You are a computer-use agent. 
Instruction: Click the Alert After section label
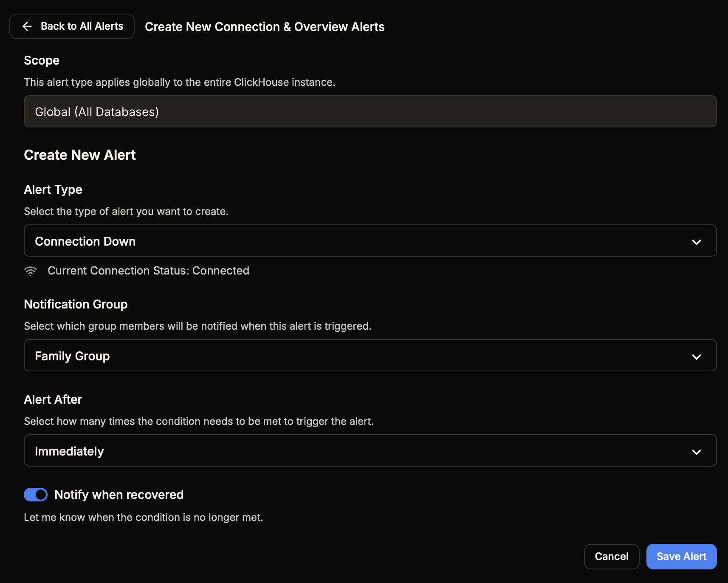(x=53, y=399)
